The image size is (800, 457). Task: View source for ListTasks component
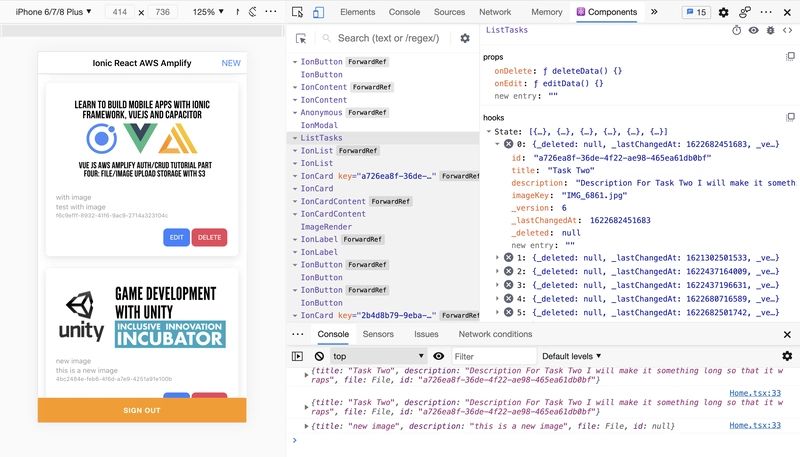[787, 31]
